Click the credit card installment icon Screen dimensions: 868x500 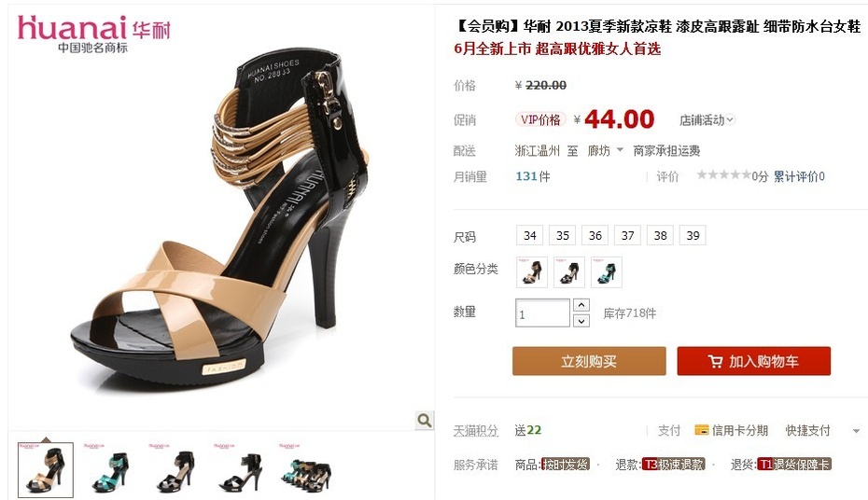tap(701, 430)
